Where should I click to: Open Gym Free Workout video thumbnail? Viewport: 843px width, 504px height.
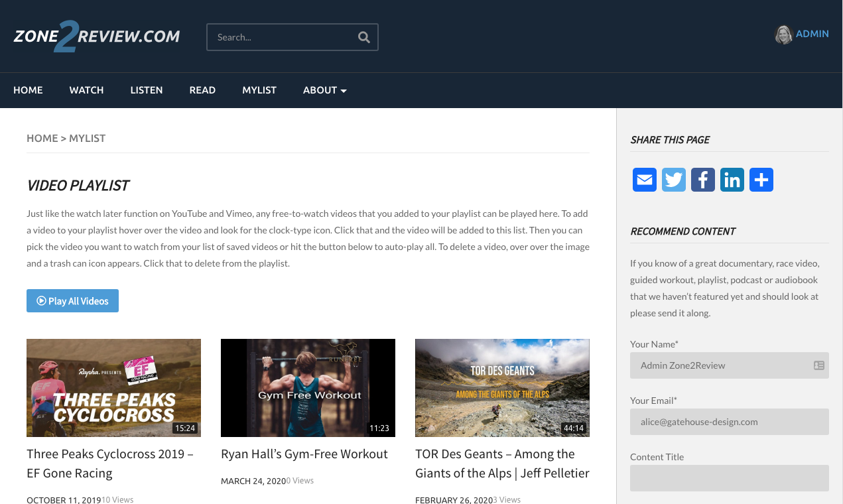point(308,388)
